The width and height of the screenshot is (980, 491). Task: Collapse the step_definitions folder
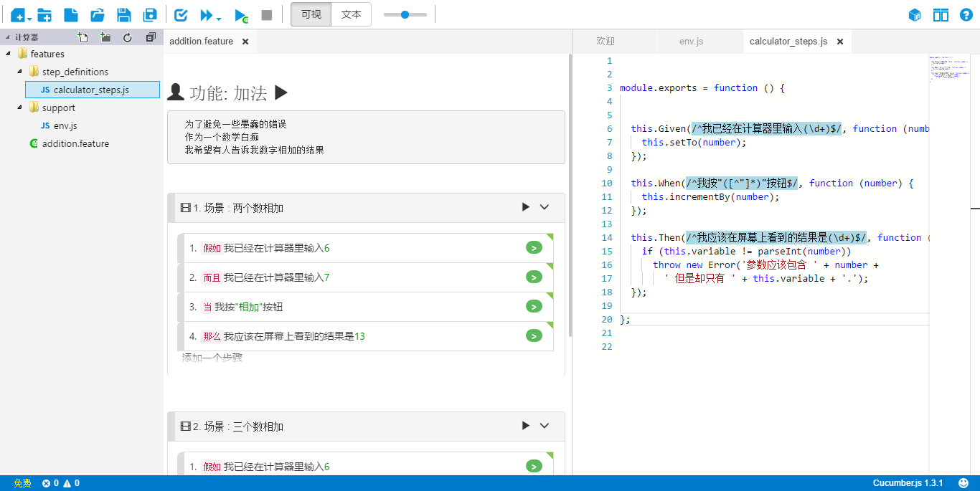pyautogui.click(x=19, y=72)
